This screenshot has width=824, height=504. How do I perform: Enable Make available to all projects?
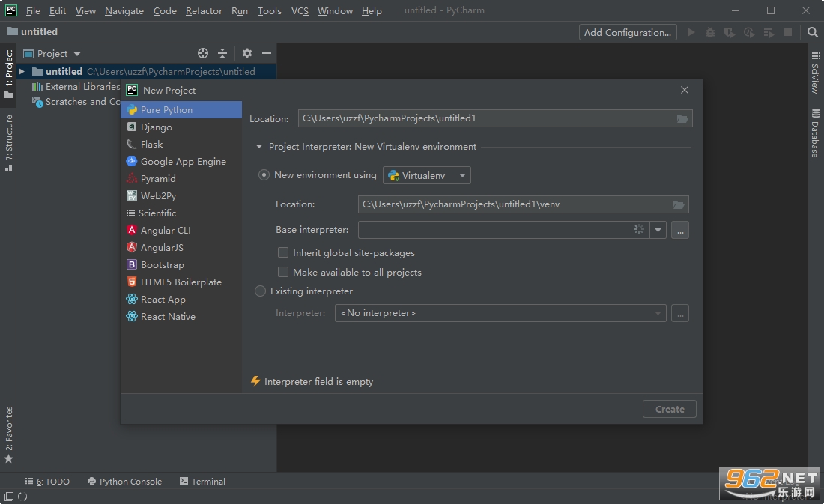282,273
